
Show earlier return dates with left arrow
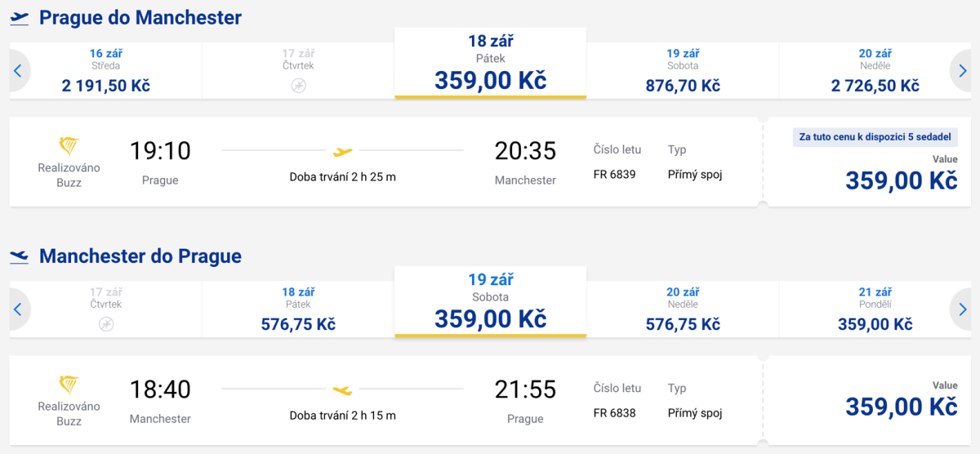(x=18, y=310)
